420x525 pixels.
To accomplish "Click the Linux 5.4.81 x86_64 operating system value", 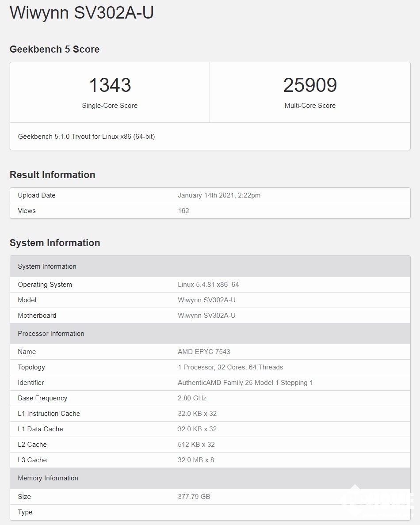I will point(208,285).
